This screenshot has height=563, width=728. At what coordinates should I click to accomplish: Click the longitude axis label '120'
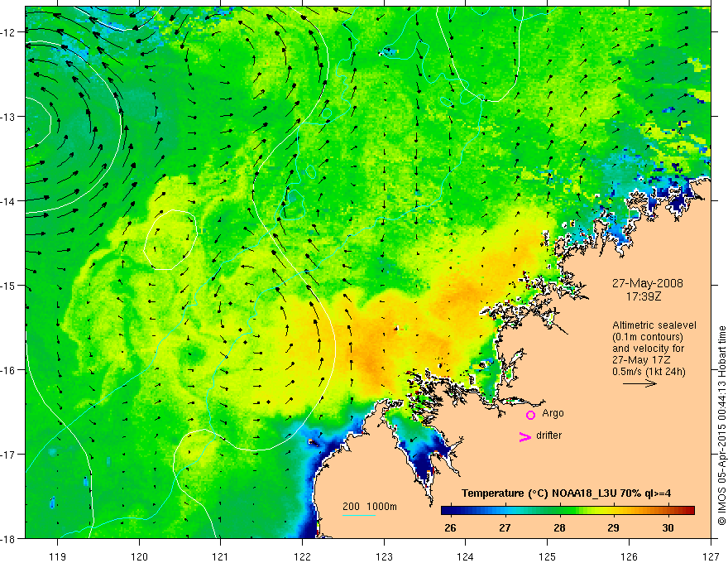(x=139, y=556)
